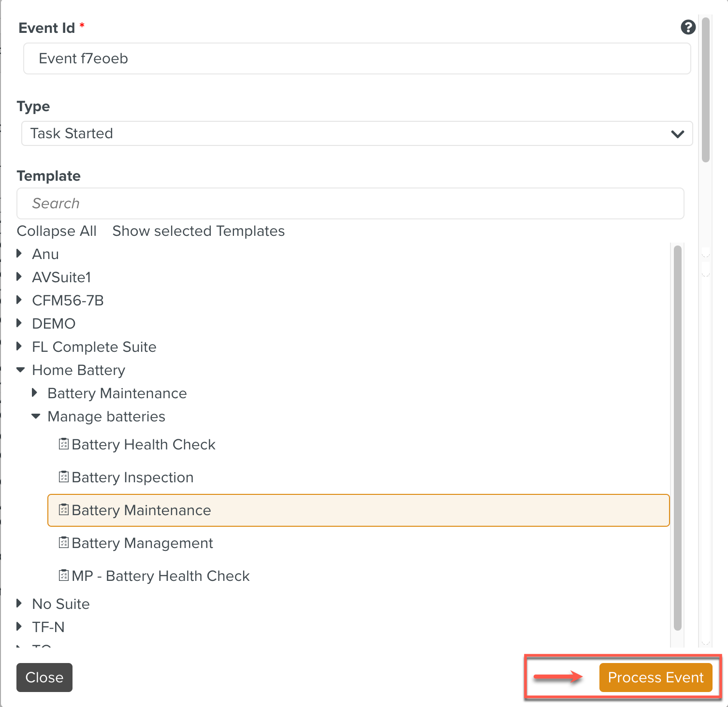
Task: Click Show selected Templates link
Action: (198, 231)
